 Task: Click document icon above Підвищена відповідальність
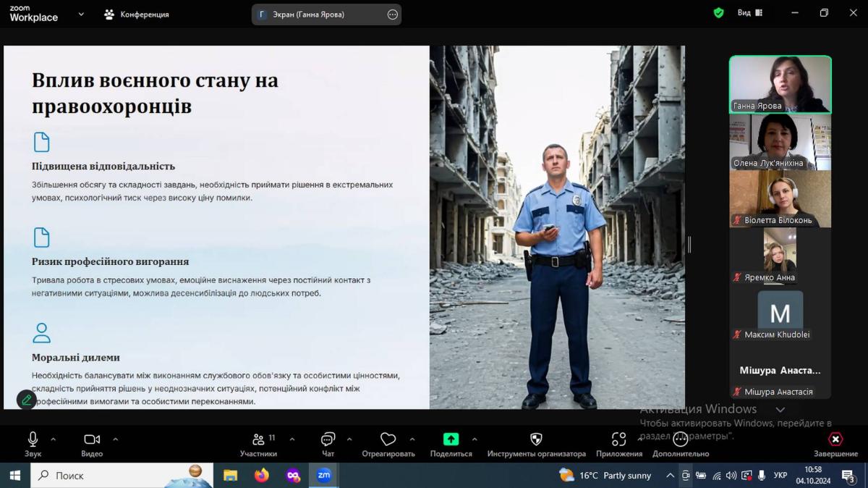(x=42, y=142)
